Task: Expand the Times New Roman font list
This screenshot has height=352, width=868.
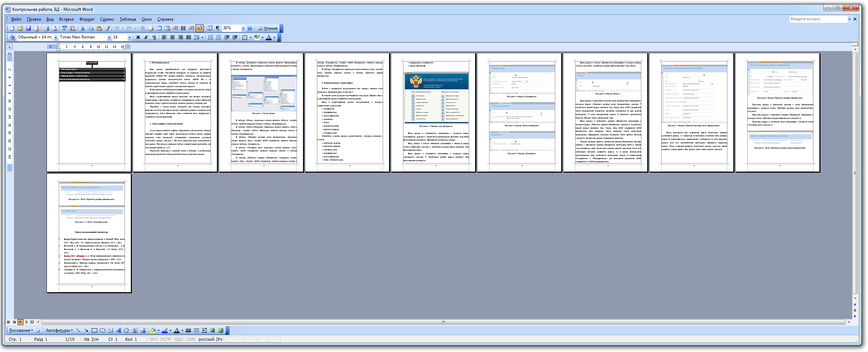Action: 109,37
